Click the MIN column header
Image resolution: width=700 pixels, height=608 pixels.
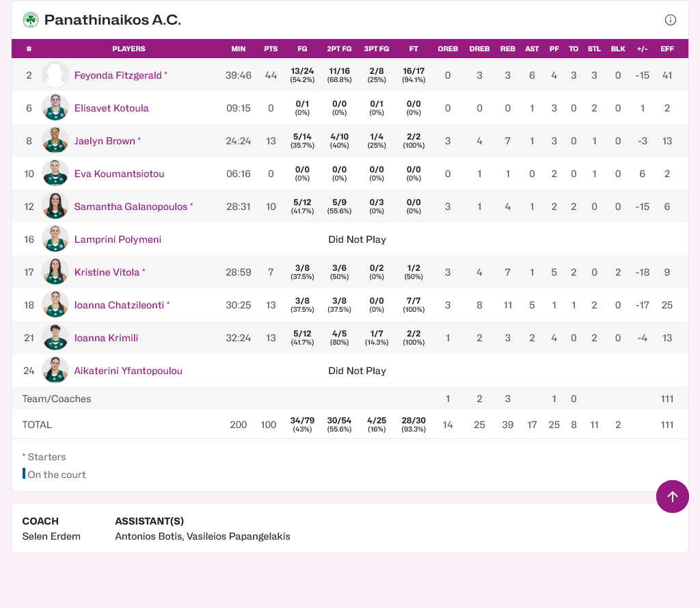[x=238, y=49]
